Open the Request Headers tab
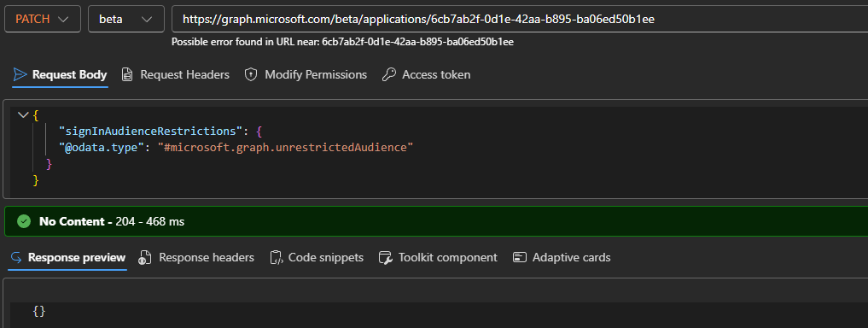This screenshot has height=328, width=868. (x=175, y=75)
